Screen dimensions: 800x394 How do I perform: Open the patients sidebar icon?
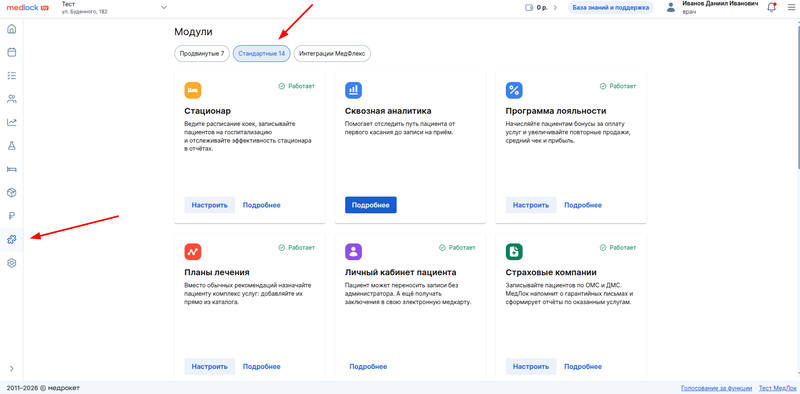(12, 99)
